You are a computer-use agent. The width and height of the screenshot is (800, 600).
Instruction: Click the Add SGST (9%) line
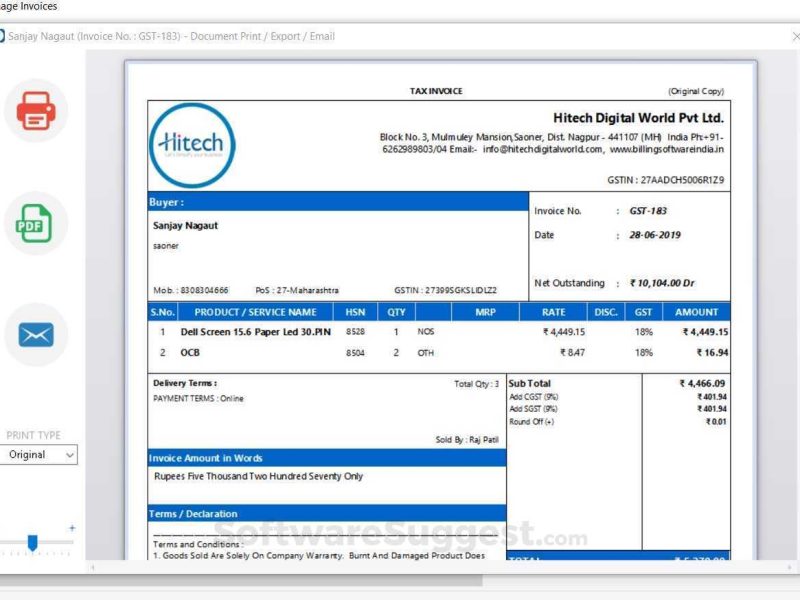tap(617, 409)
